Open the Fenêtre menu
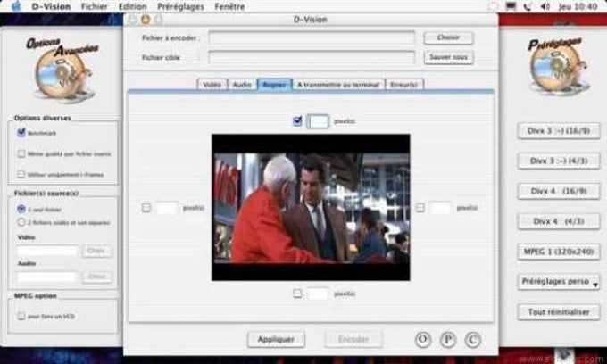 pos(229,6)
